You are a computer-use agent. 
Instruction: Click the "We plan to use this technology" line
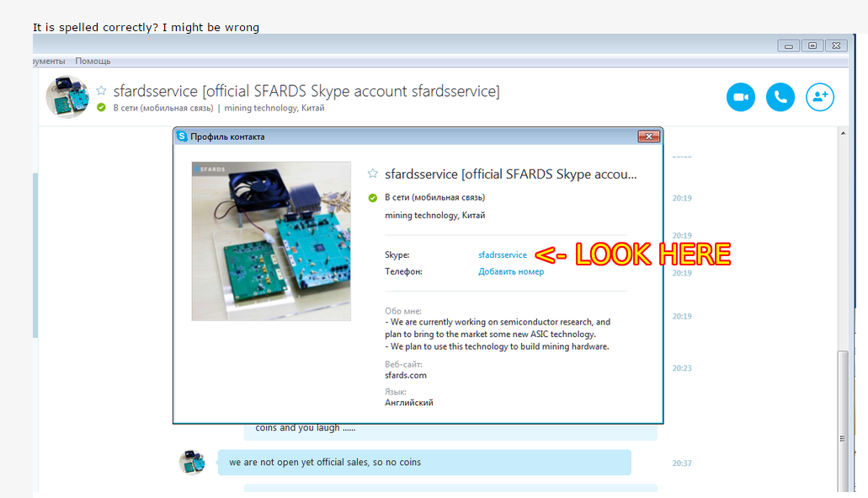click(x=497, y=346)
